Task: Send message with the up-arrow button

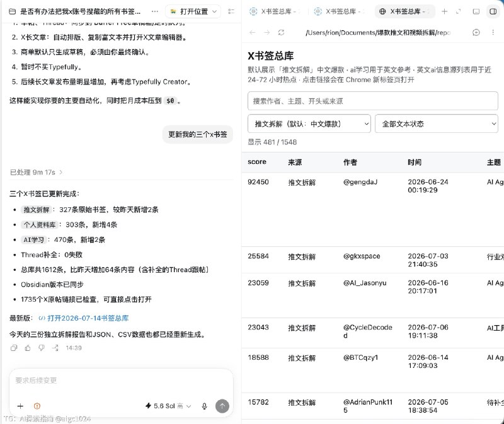Action: 222,406
